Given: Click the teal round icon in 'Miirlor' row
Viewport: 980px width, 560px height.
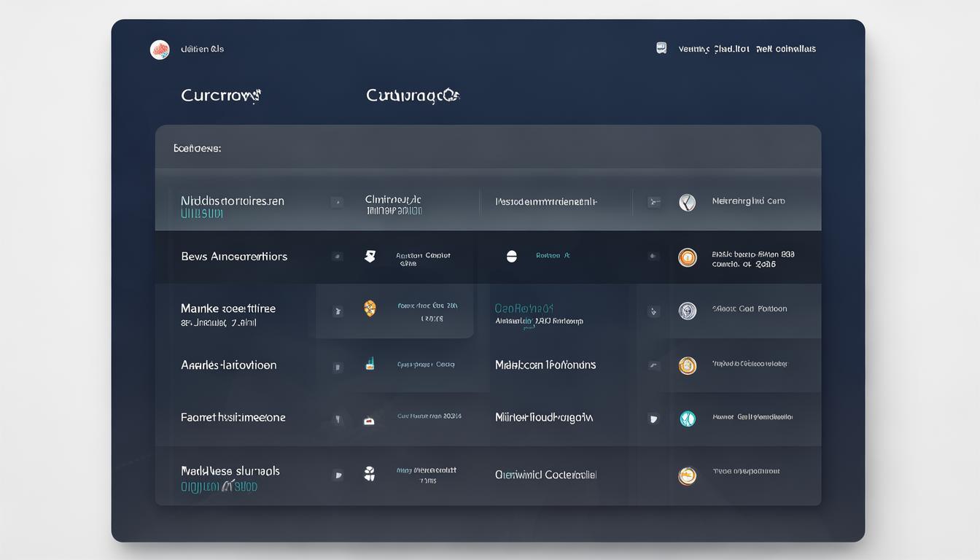Looking at the screenshot, I should pos(687,419).
